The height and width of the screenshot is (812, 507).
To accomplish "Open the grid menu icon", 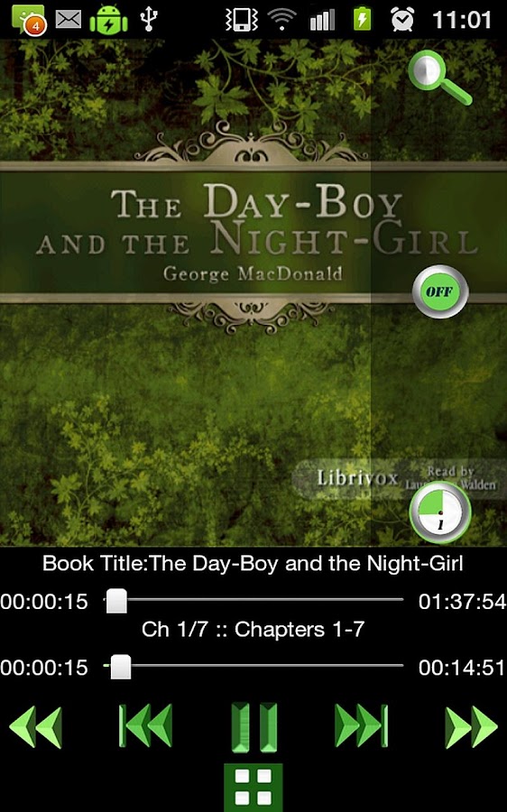I will click(x=253, y=787).
